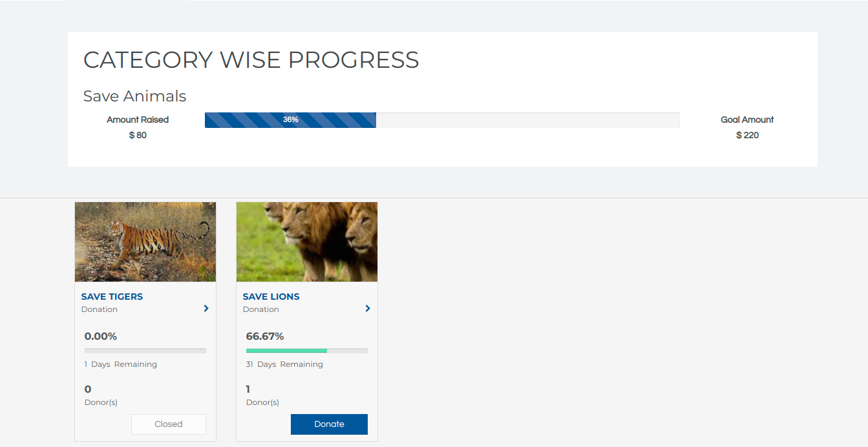The image size is (868, 447).
Task: Click the empty Save Tigers progress bar
Action: click(x=145, y=351)
